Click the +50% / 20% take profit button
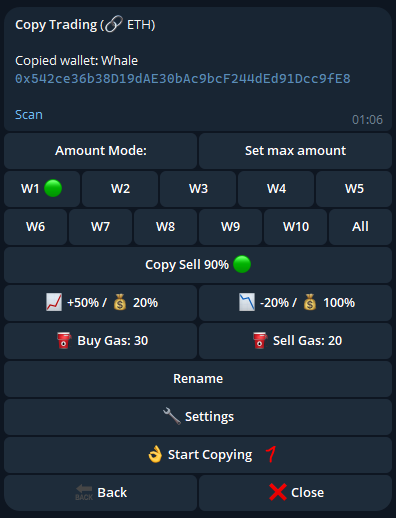The width and height of the screenshot is (396, 518). coord(100,303)
